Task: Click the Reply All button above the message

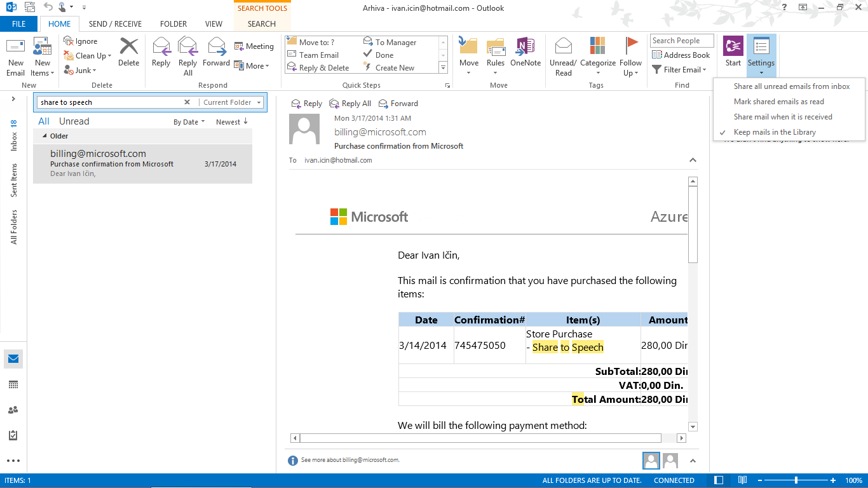Action: pyautogui.click(x=350, y=103)
